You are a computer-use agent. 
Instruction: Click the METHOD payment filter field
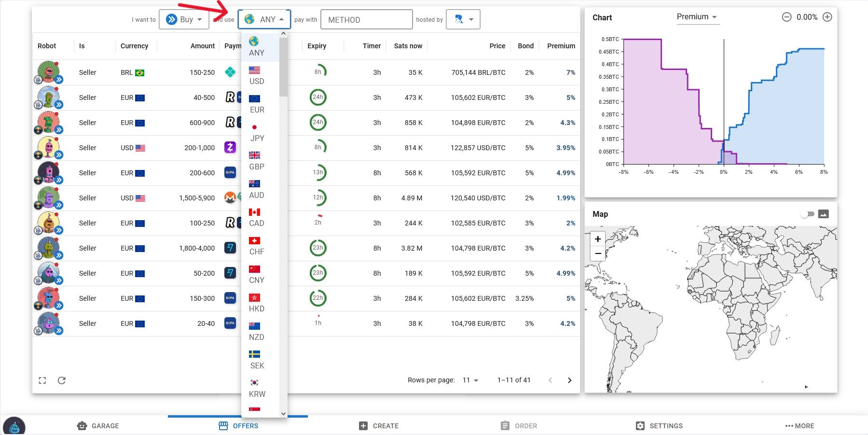tap(366, 19)
